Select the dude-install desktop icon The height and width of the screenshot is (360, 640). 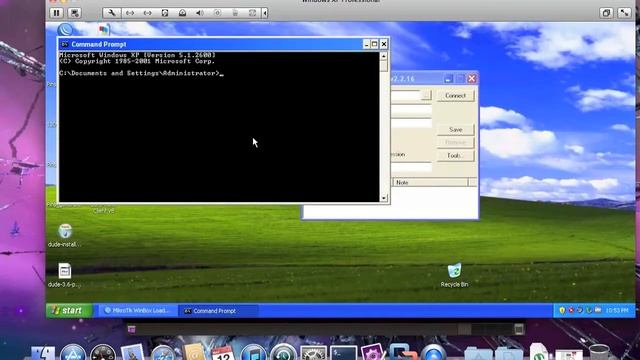pos(65,236)
